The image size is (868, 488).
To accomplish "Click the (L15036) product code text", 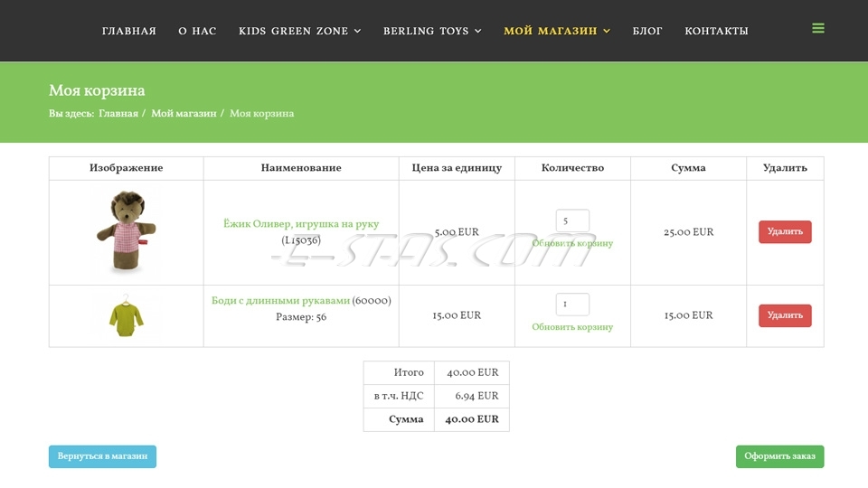I will click(x=301, y=240).
